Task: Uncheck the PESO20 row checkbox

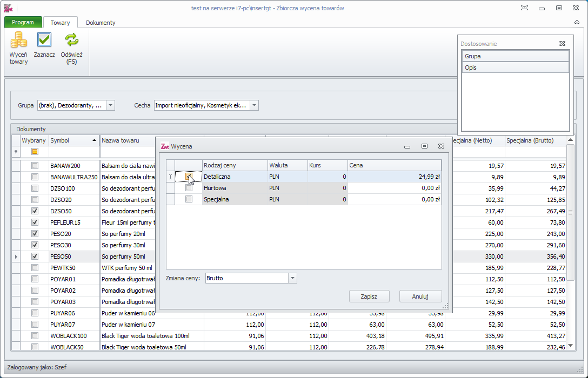Action: tap(35, 234)
